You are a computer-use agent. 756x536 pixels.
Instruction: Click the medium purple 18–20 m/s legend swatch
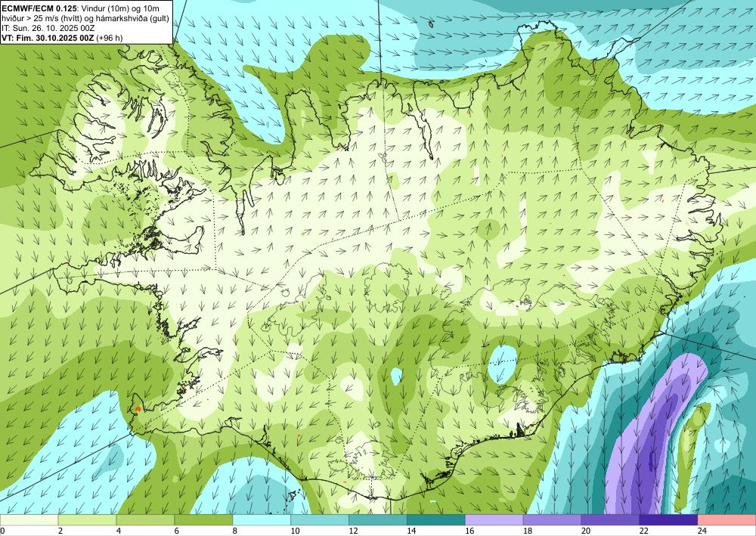tap(552, 520)
